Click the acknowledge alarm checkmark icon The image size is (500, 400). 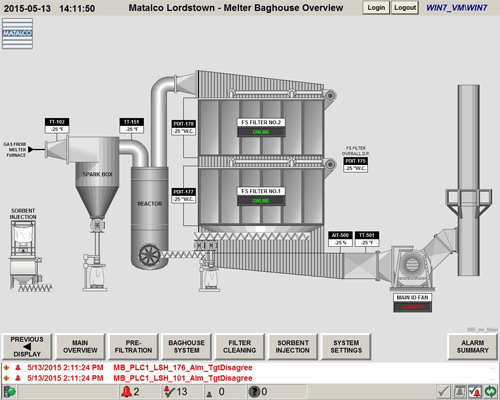point(444,392)
